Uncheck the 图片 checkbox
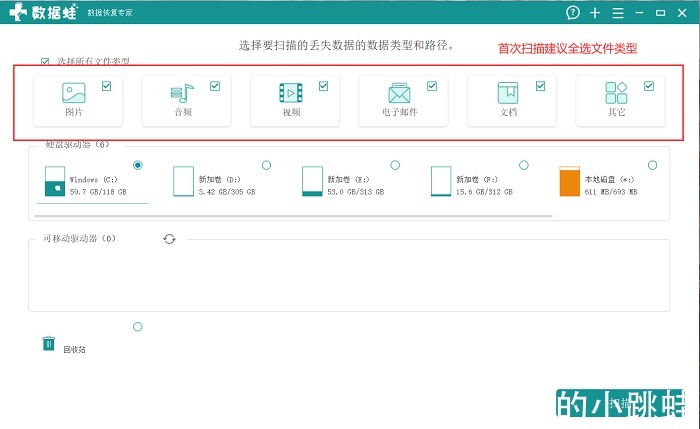The width and height of the screenshot is (700, 429). coord(106,86)
